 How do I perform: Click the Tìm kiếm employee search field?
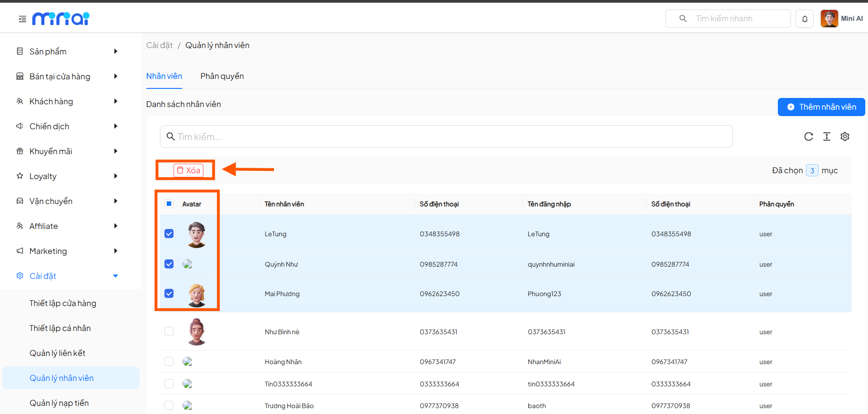click(446, 136)
